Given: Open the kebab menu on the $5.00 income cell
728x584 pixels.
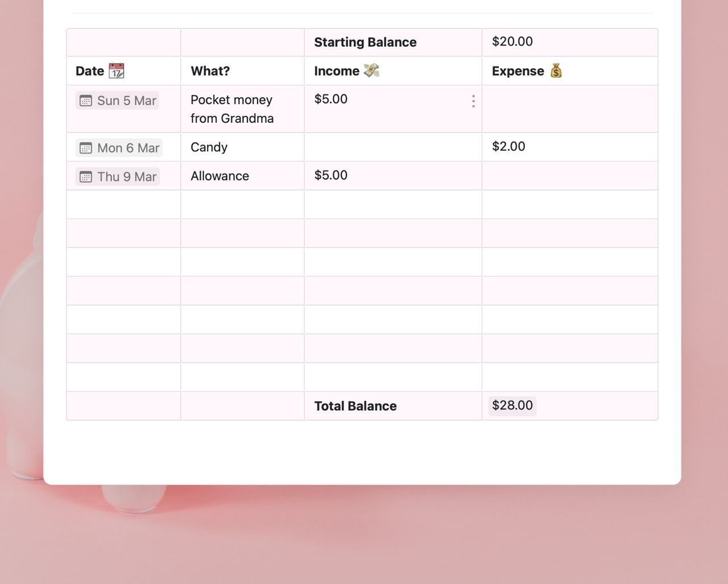Looking at the screenshot, I should (x=473, y=101).
